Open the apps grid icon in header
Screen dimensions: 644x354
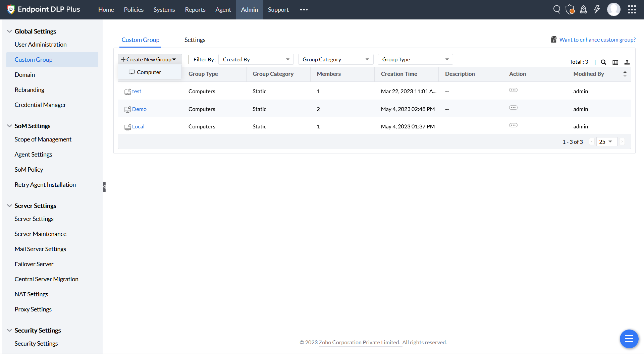[632, 9]
